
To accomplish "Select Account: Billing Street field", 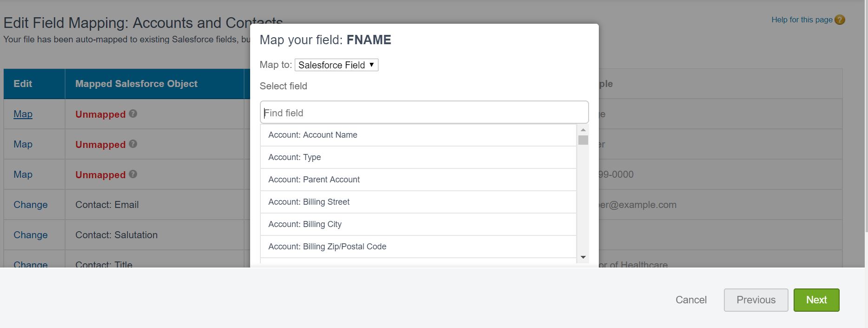I will click(309, 202).
